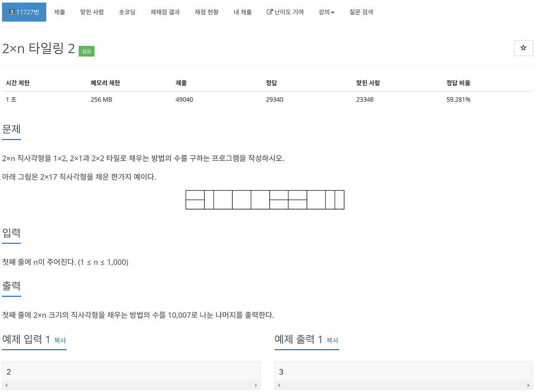Open the 강의 dropdown menu
Image resolution: width=536 pixels, height=392 pixels.
click(x=326, y=12)
